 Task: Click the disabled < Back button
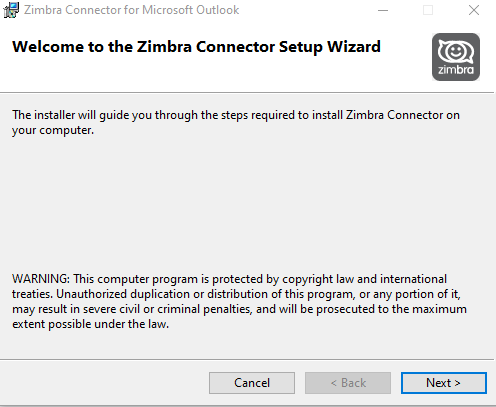[348, 383]
